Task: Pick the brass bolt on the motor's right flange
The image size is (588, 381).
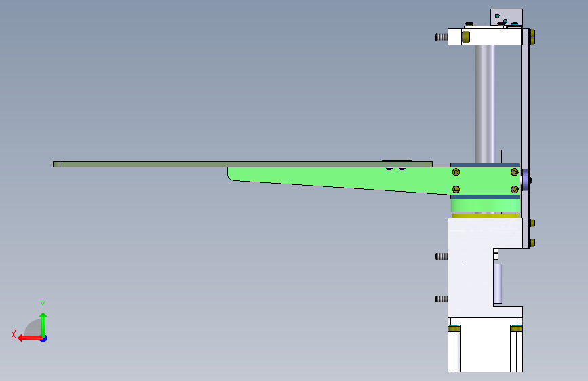Action: coord(516,329)
